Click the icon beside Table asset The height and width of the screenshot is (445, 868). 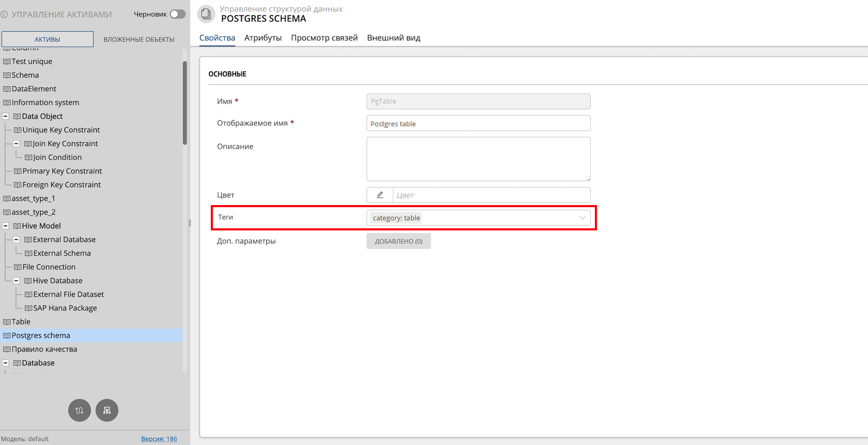[x=7, y=322]
